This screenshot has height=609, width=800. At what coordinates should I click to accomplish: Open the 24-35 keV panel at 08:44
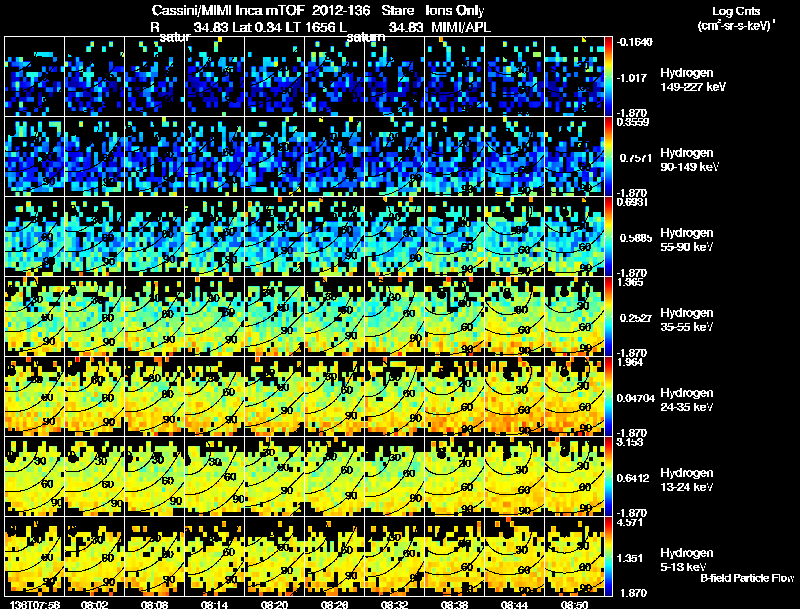[515, 396]
